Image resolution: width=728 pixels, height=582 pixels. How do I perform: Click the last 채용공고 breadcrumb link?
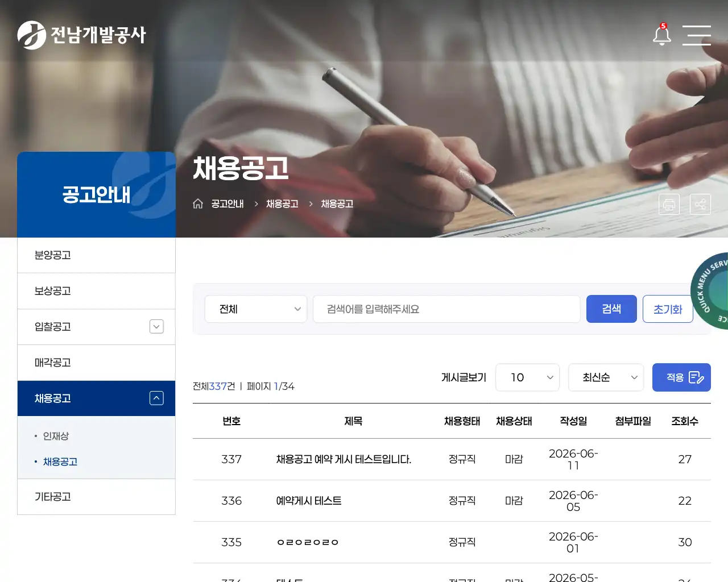[337, 203]
